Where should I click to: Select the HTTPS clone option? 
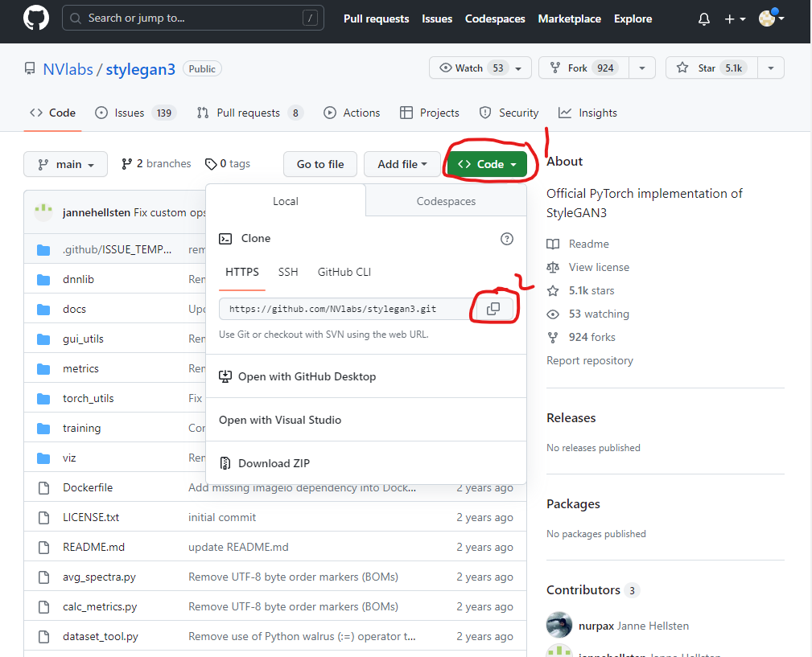click(x=242, y=272)
